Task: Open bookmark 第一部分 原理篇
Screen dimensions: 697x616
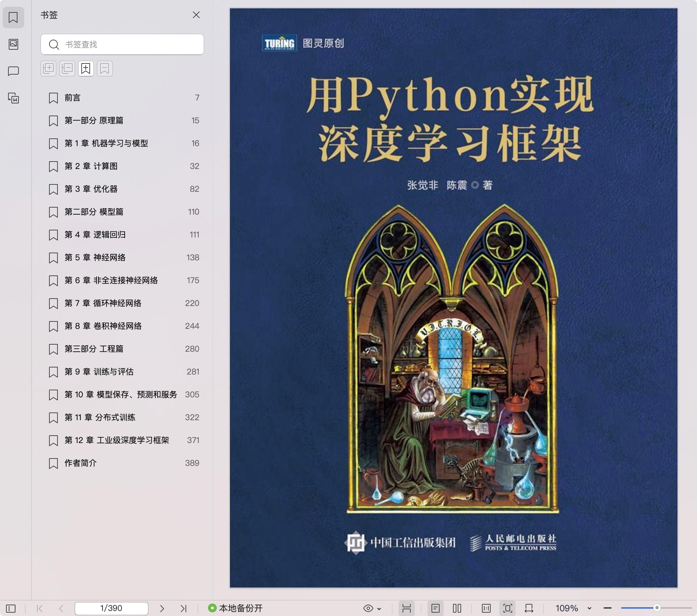Action: (122, 121)
